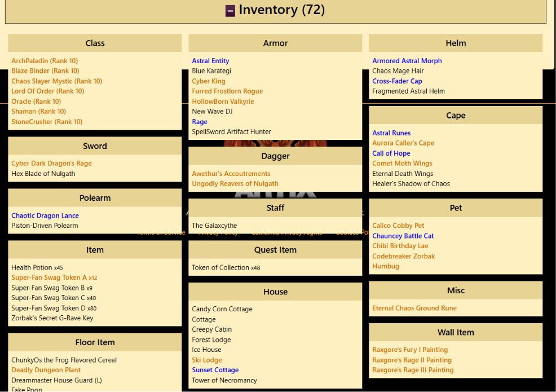This screenshot has width=556, height=392.
Task: Click the Awethur's Accoutrements dagger link
Action: click(x=231, y=174)
